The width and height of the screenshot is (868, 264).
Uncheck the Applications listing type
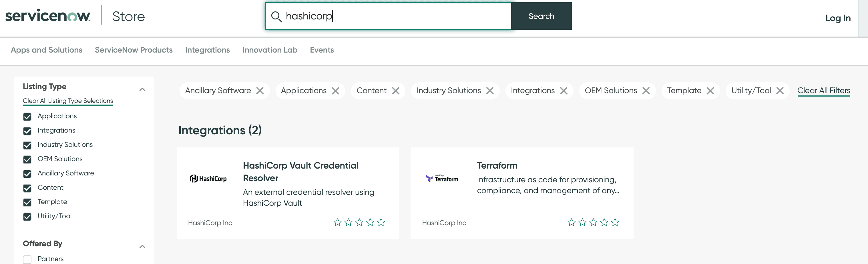27,117
